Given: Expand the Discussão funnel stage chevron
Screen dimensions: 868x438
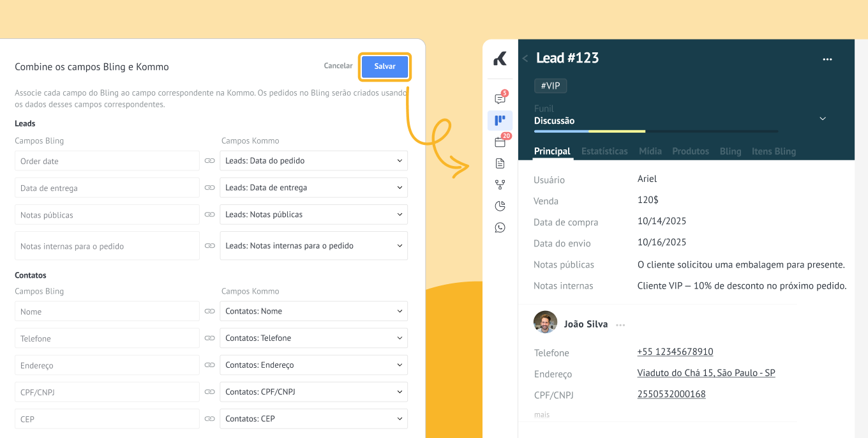Looking at the screenshot, I should (823, 119).
